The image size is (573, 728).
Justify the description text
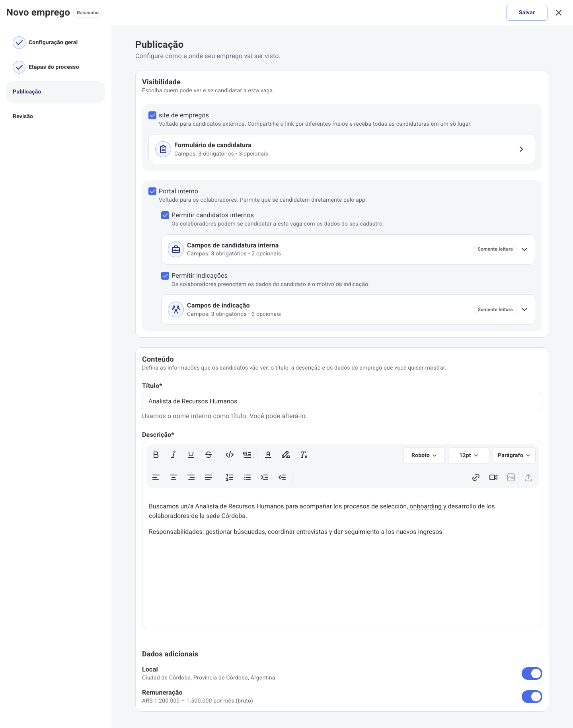209,477
